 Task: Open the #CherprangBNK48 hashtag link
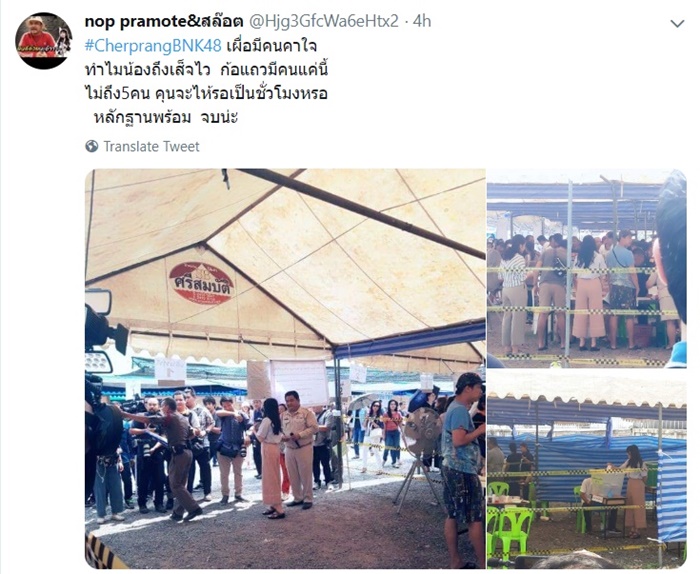point(153,46)
